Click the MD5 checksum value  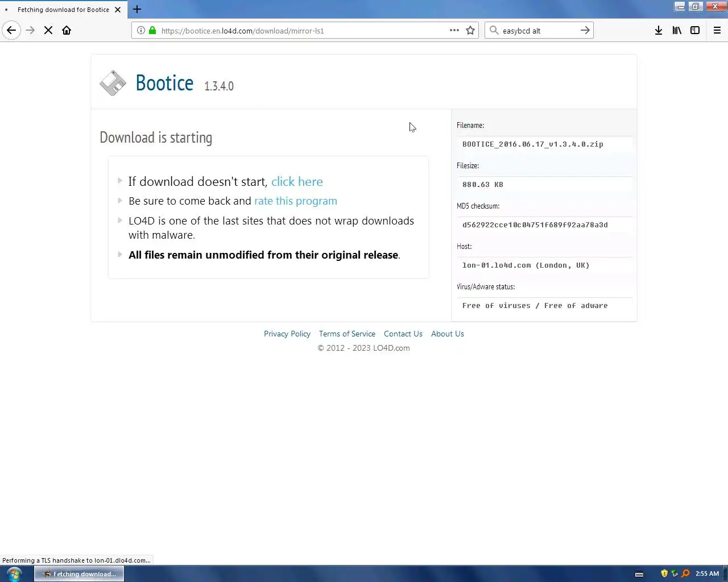[x=535, y=225]
